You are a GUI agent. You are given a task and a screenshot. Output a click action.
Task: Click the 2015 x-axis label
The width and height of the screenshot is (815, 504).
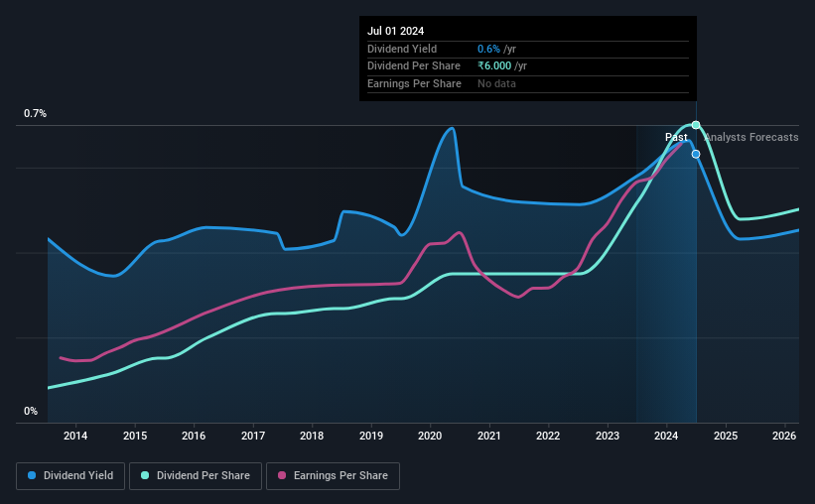(x=135, y=436)
